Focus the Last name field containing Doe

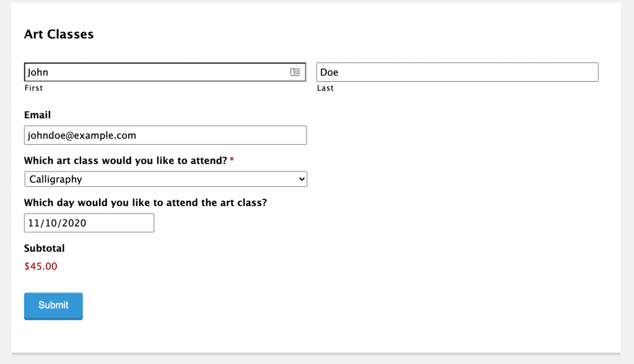(457, 72)
